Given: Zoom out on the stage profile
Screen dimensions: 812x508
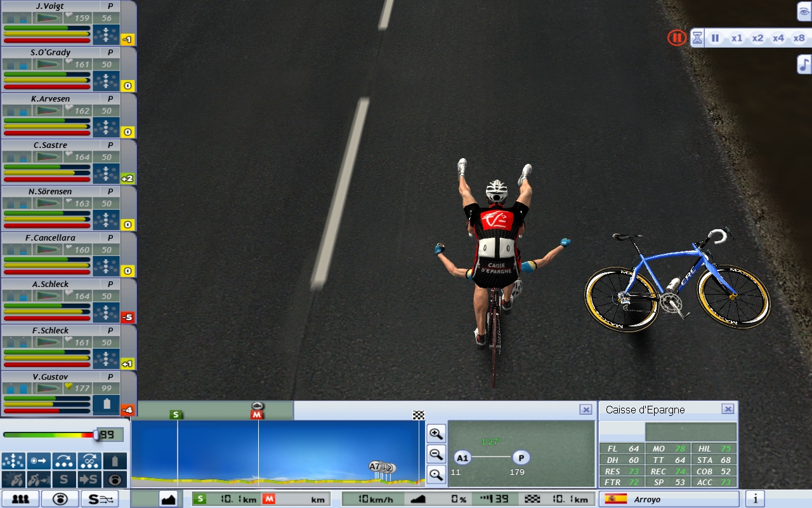Looking at the screenshot, I should [436, 454].
